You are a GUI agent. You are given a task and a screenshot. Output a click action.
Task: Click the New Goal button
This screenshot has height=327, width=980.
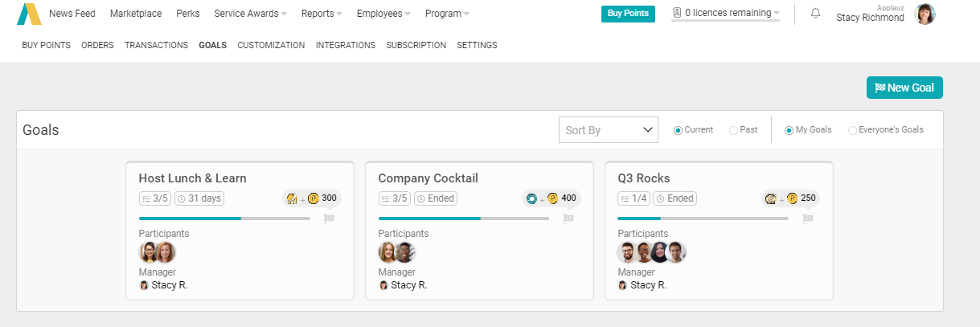point(904,88)
